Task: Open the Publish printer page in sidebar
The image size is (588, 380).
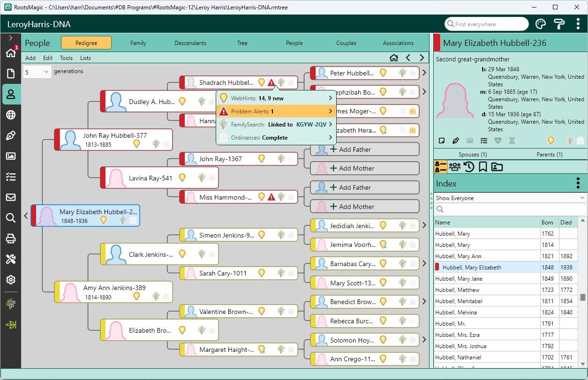Action: point(11,238)
